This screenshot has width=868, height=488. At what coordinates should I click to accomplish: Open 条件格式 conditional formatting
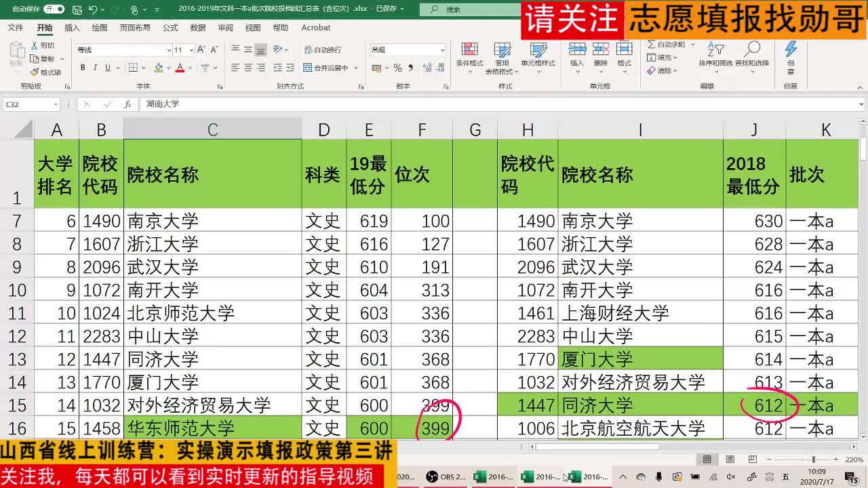tap(469, 57)
